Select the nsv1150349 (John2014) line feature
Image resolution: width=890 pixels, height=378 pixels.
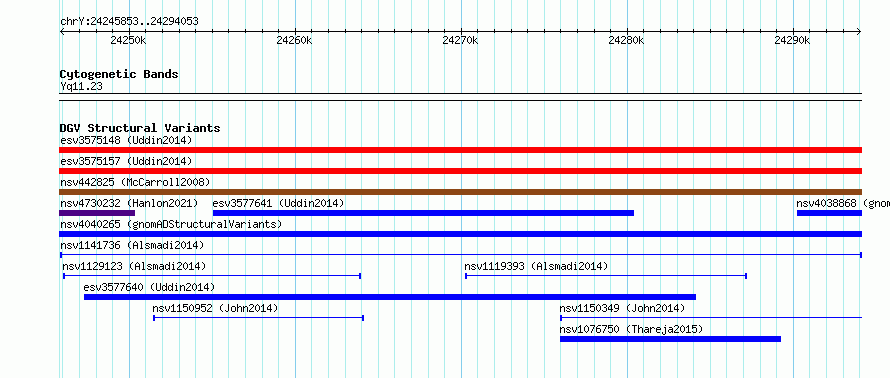click(x=711, y=318)
